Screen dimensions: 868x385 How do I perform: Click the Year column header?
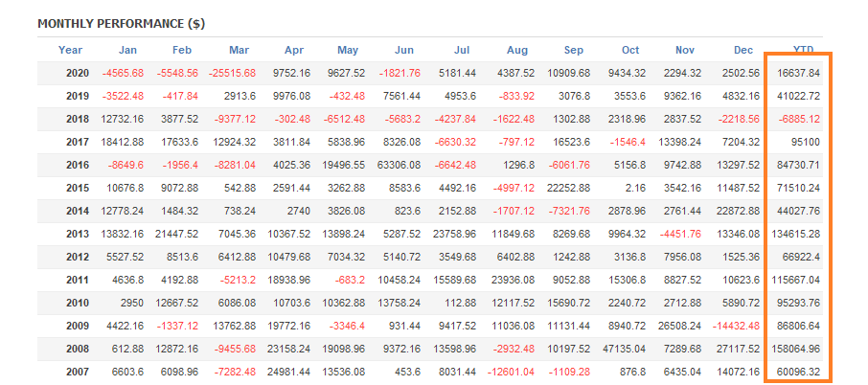(70, 50)
